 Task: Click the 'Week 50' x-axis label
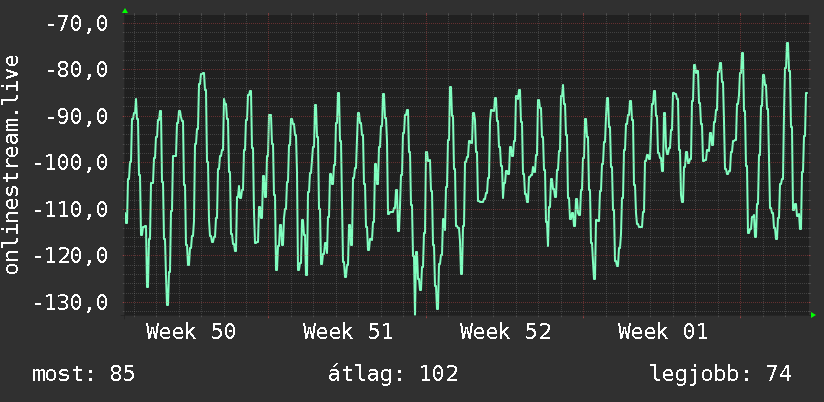coord(191,332)
